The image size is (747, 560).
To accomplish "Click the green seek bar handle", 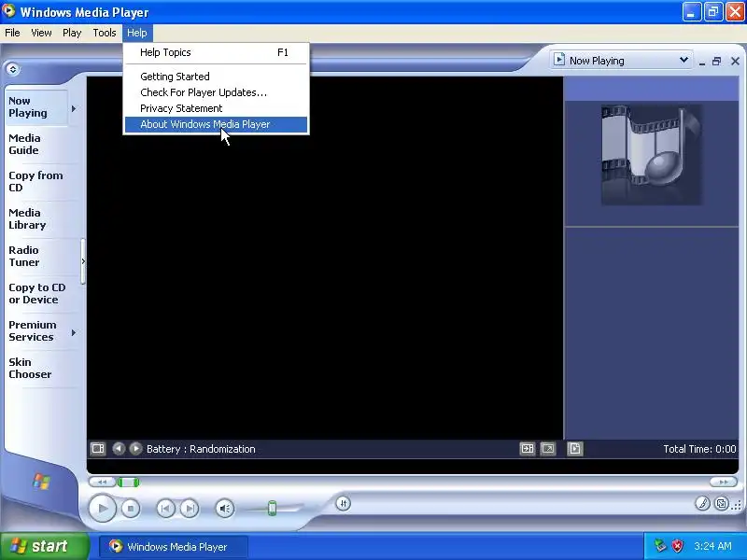I will coord(128,483).
